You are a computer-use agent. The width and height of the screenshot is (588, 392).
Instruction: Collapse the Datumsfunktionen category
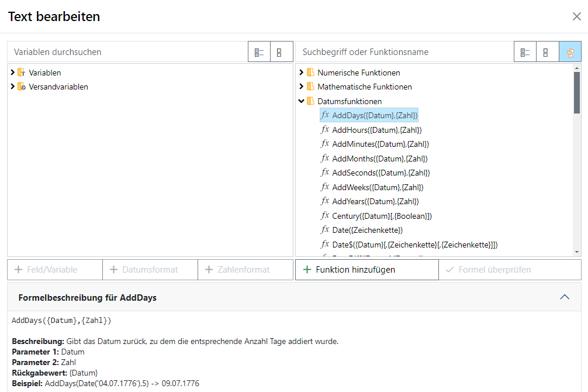302,101
